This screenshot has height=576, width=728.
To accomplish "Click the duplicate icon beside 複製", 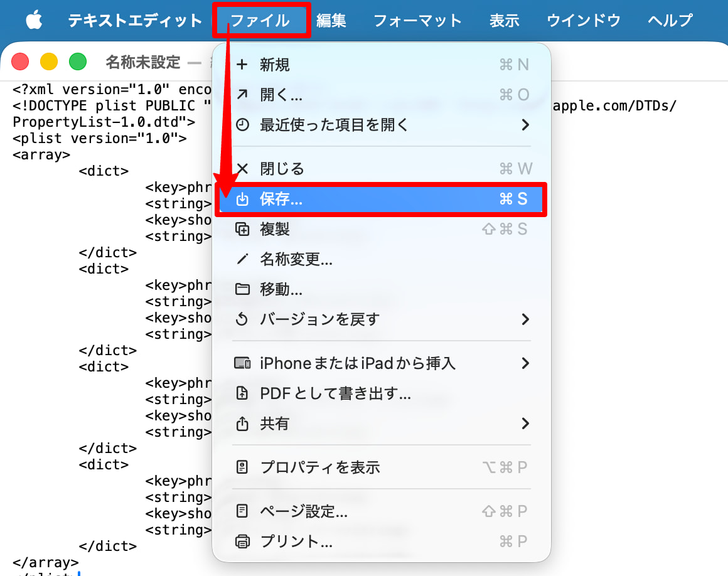I will click(x=242, y=229).
